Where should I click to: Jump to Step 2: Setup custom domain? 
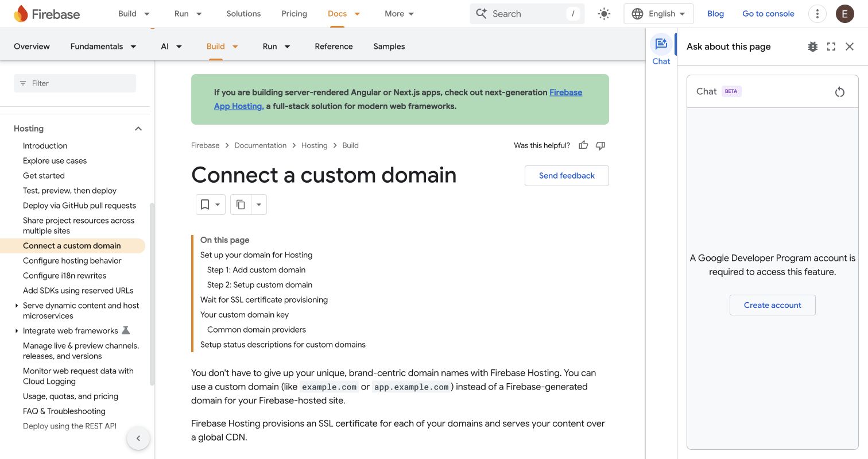pyautogui.click(x=259, y=285)
